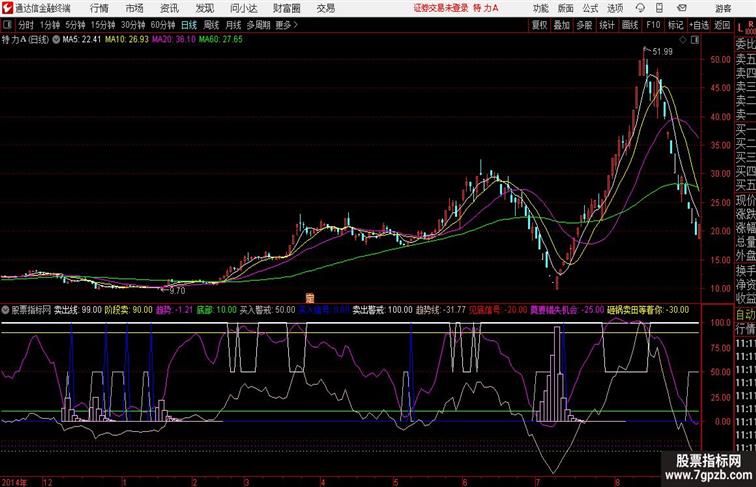Viewport: 756px width, 487px height.
Task: Open the 多周期 multi-period view
Action: tap(258, 25)
